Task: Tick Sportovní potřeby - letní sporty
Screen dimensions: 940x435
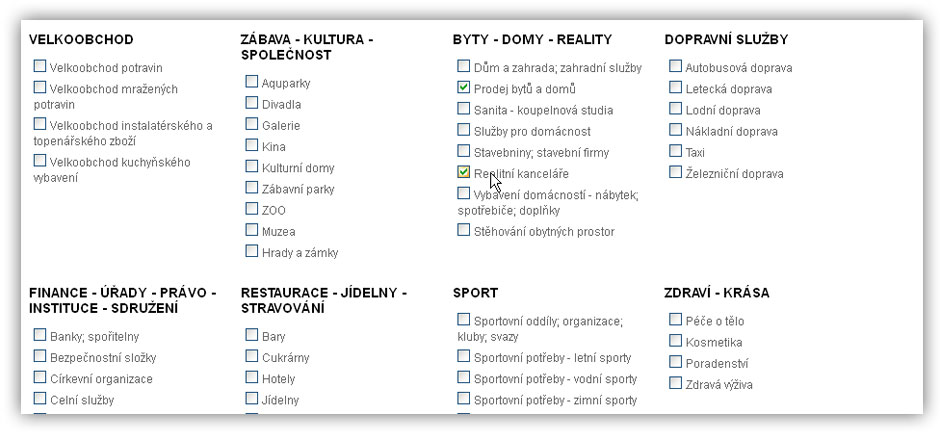Action: click(464, 356)
